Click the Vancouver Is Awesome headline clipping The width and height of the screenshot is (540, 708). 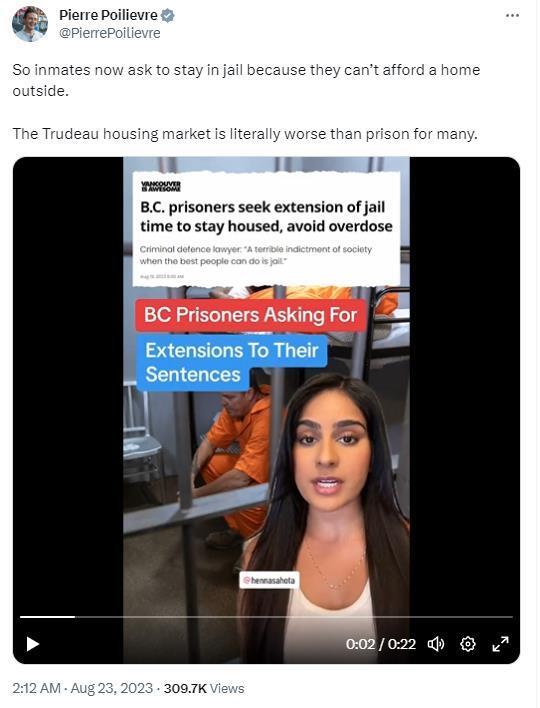point(266,229)
